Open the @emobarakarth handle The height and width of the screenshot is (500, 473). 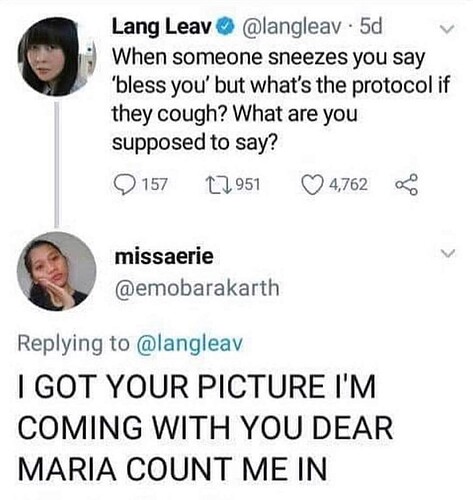pyautogui.click(x=197, y=288)
